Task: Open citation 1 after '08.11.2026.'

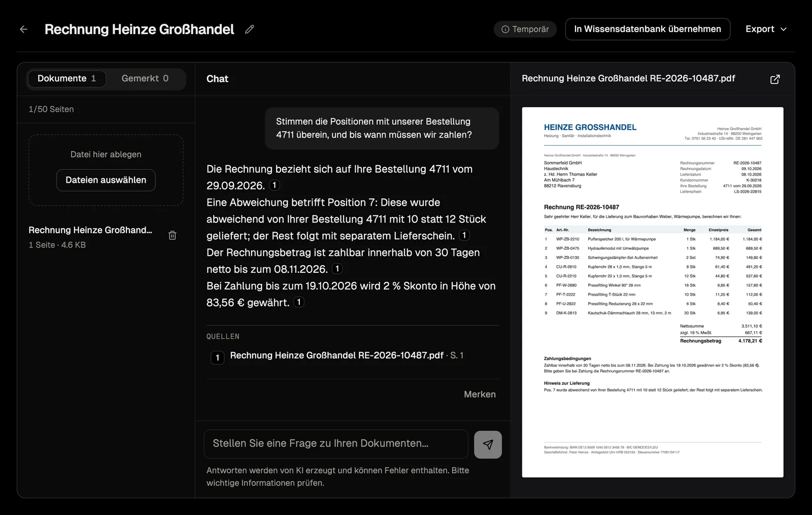Action: [x=337, y=269]
